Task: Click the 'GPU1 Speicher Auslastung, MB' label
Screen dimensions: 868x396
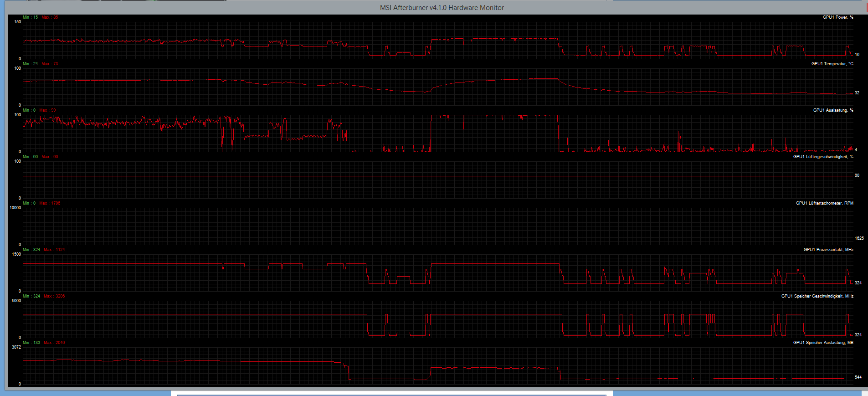Action: pos(823,343)
